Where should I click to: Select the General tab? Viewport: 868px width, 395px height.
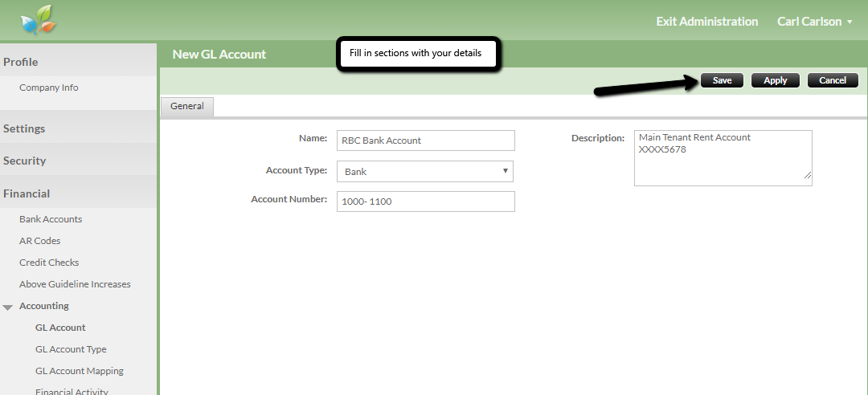(186, 106)
